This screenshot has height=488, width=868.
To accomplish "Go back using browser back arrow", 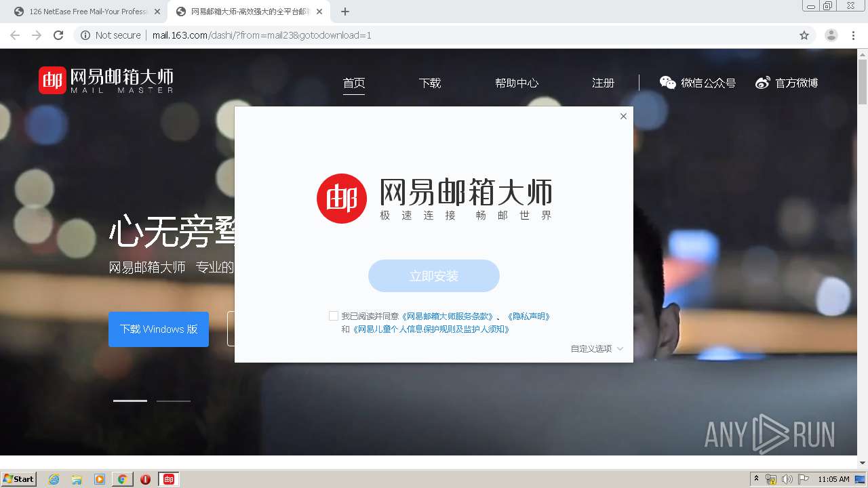I will pyautogui.click(x=15, y=35).
